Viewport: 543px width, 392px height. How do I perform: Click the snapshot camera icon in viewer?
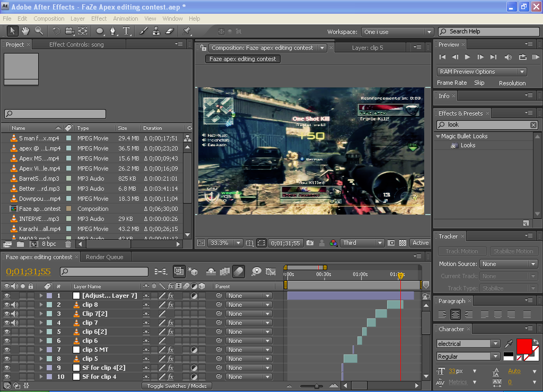click(310, 243)
